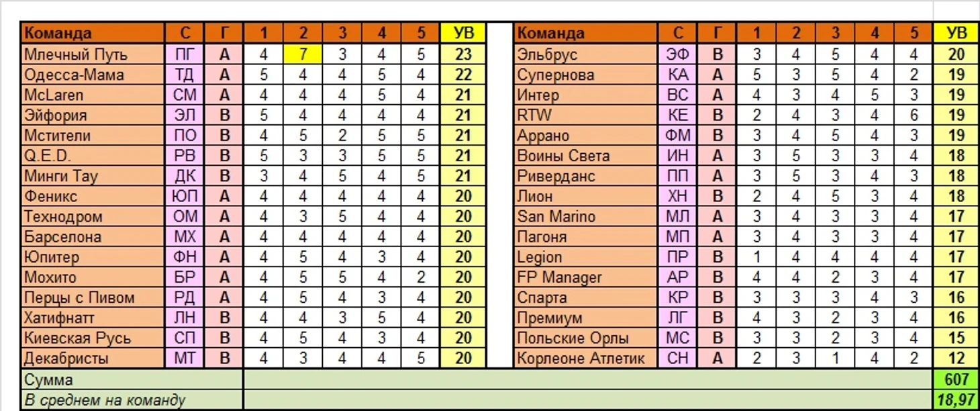Select the yellow highlighted cell with 7
Viewport: 980px width, 411px height.
[303, 54]
